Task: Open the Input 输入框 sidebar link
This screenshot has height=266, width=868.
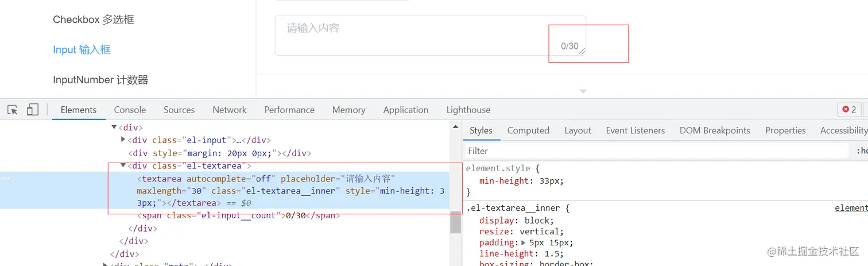Action: [82, 49]
